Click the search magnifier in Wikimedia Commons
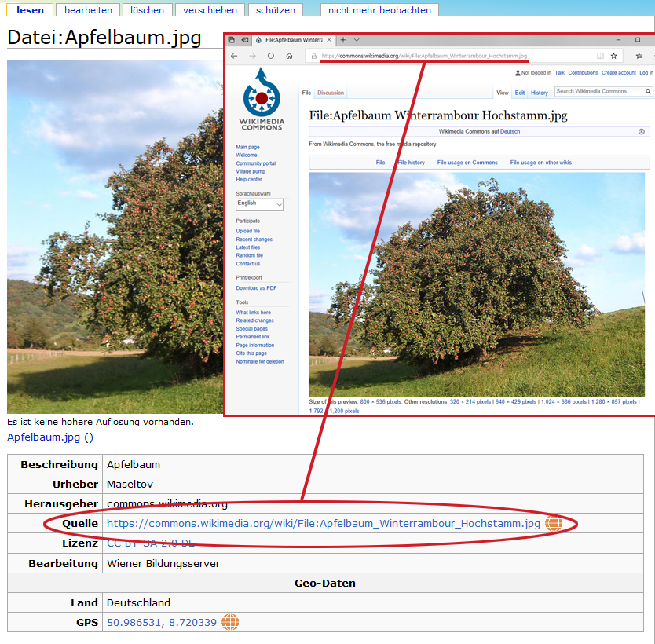The width and height of the screenshot is (655, 644). [x=649, y=92]
